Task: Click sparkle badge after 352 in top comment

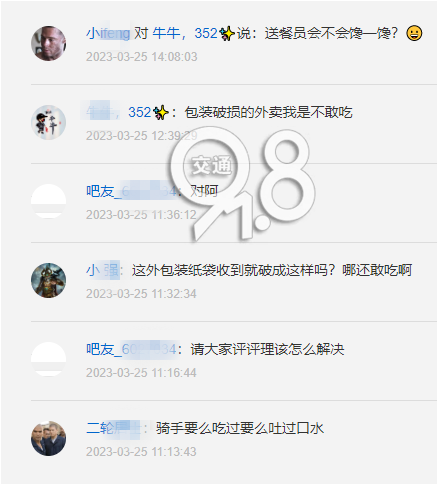Action: [227, 34]
